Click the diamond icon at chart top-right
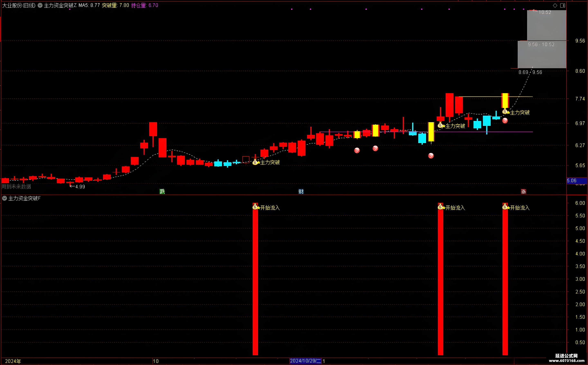 [x=555, y=5]
